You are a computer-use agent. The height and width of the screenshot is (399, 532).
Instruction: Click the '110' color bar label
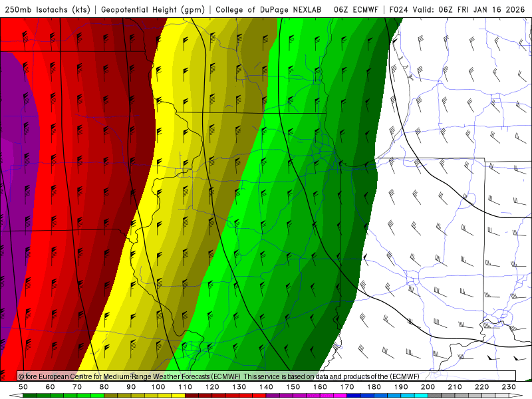pos(186,387)
